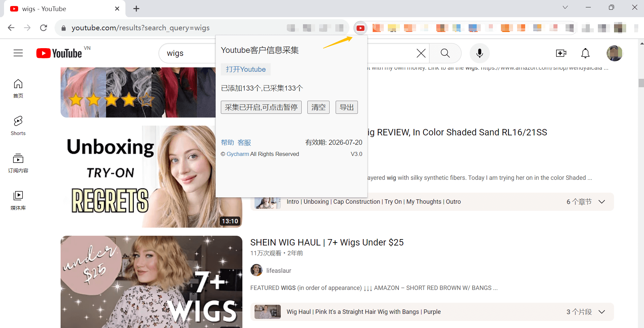Open 订阅内容 subscriptions in sidebar

click(18, 163)
